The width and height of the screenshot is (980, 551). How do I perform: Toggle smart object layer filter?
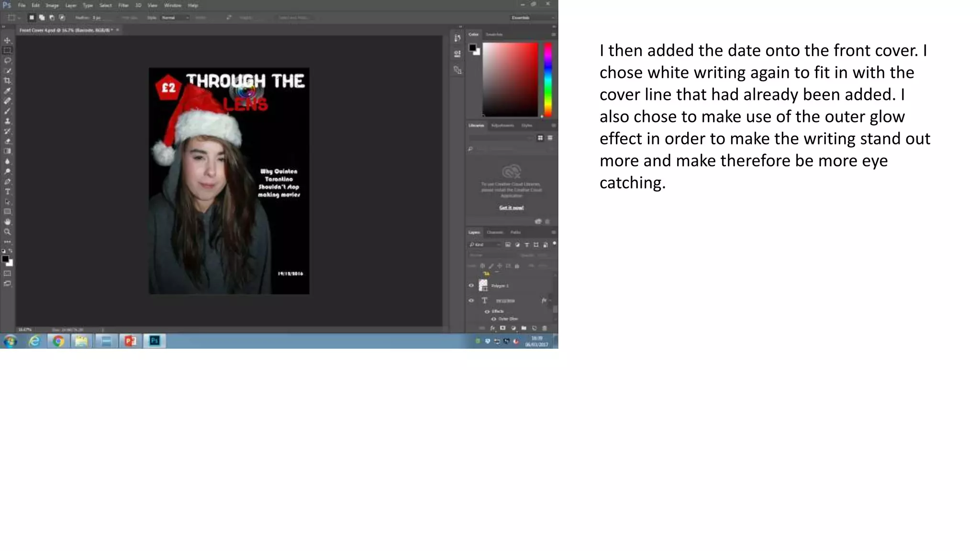pos(546,244)
